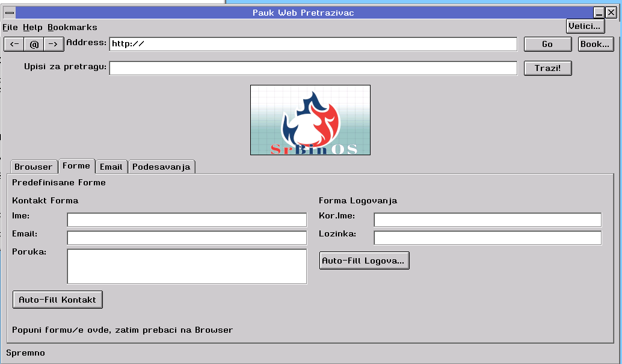Open the Bookmarks menu
The width and height of the screenshot is (622, 364).
(x=72, y=27)
